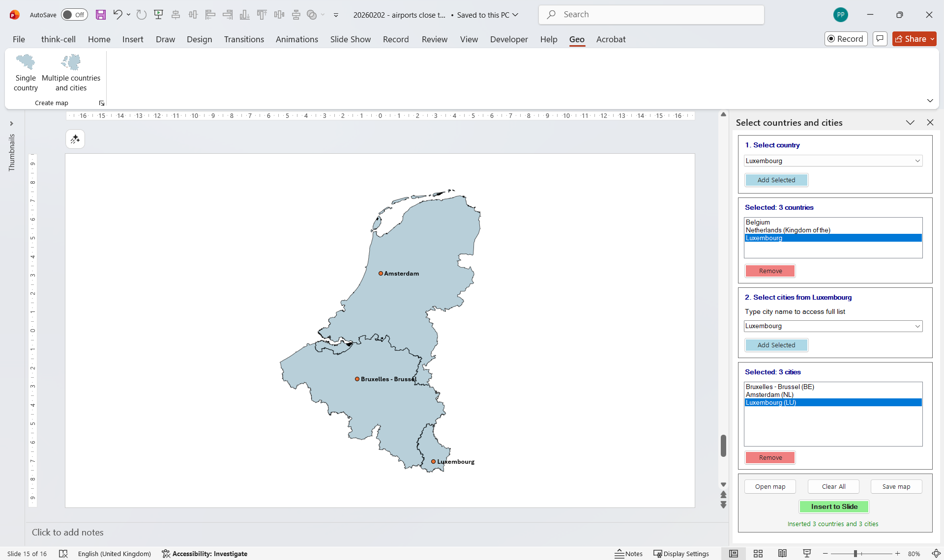
Task: Click the Insert to Slide button
Action: click(834, 506)
